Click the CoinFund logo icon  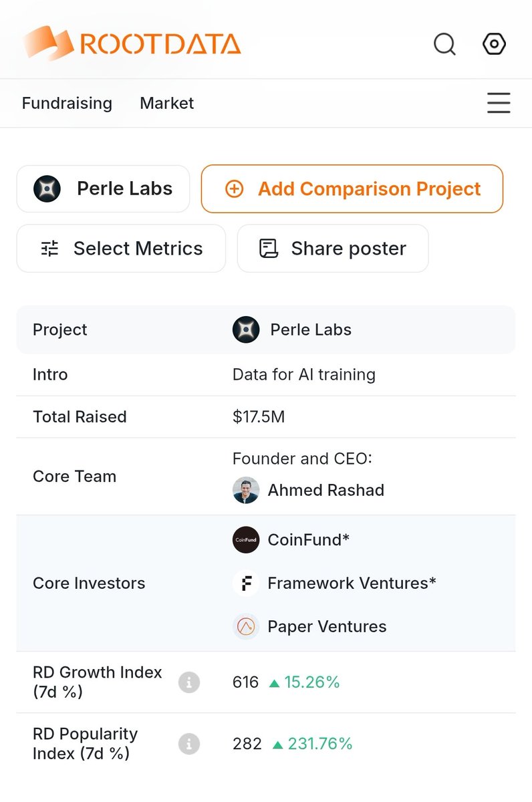click(x=246, y=540)
